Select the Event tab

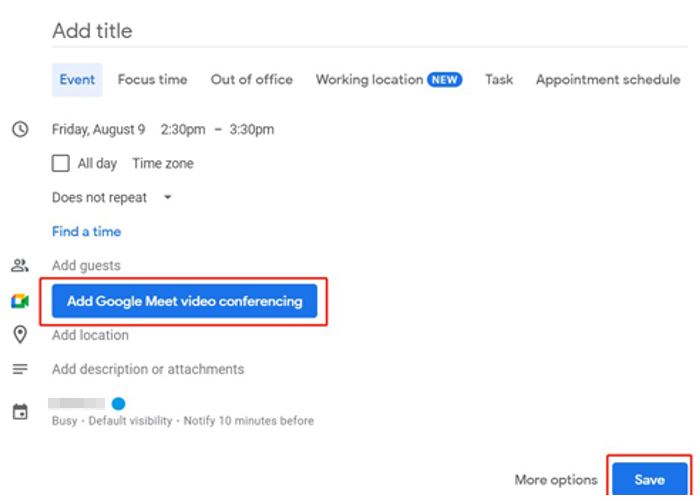coord(77,80)
